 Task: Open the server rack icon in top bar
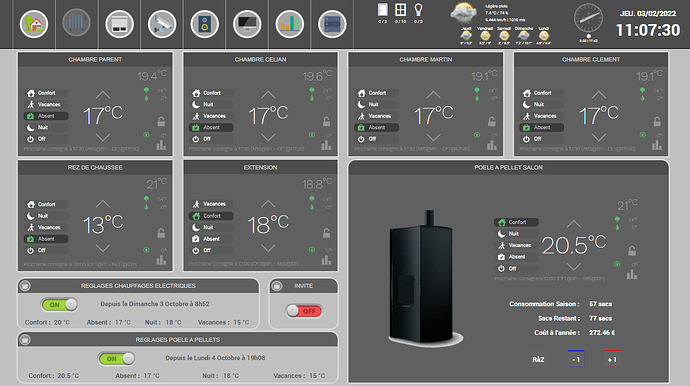tap(332, 24)
